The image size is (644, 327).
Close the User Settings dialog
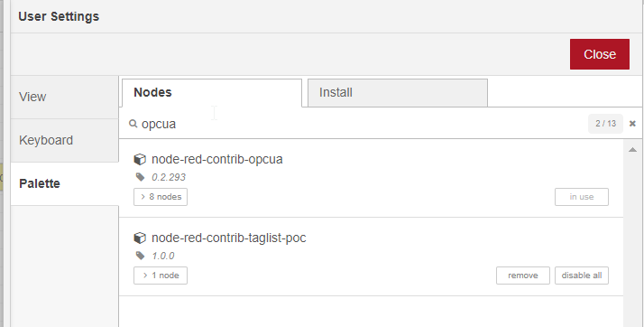[x=600, y=54]
